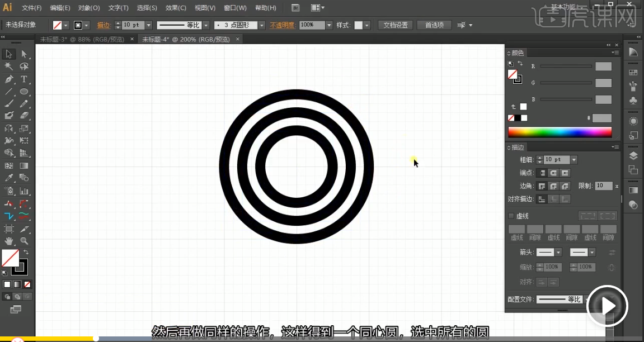Pick the Eyedropper tool
The image size is (644, 342).
9,178
